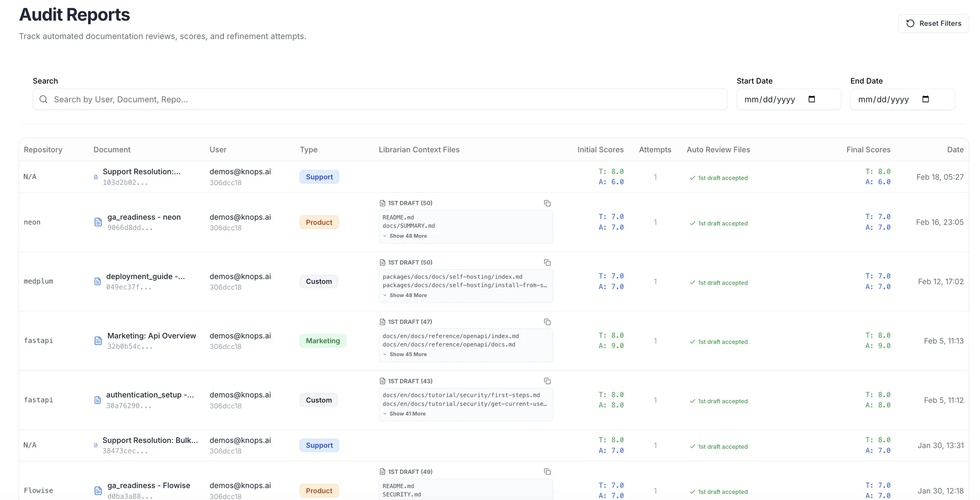This screenshot has height=500, width=980.
Task: Copy context files for authentication_setup row
Action: 547,381
